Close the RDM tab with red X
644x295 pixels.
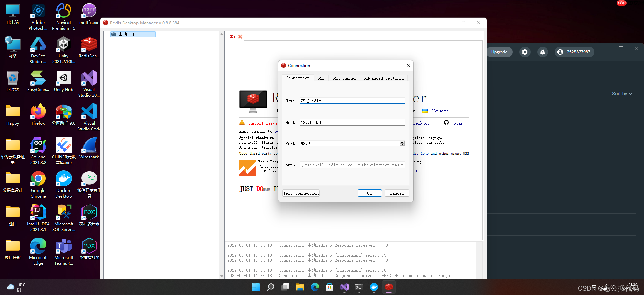tap(240, 37)
